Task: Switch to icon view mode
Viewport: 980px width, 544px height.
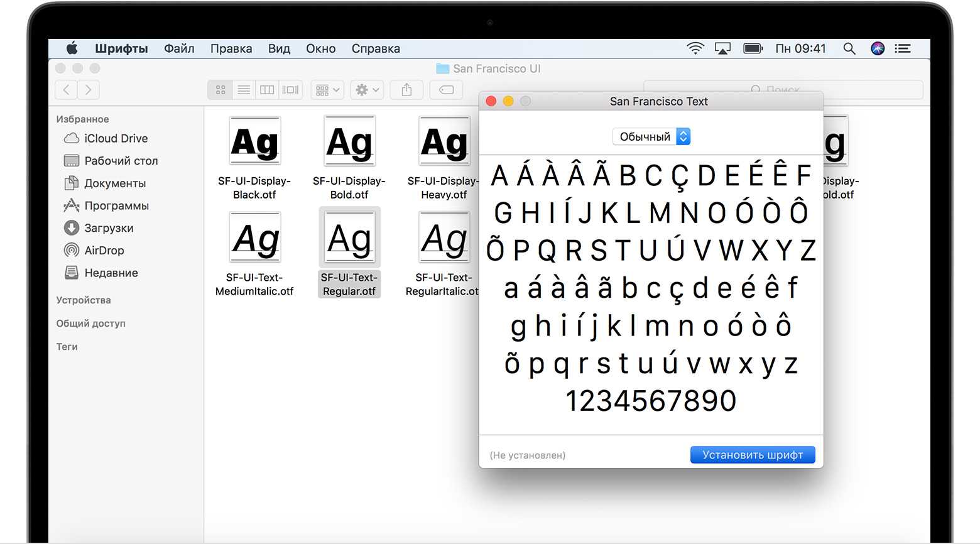Action: [x=220, y=90]
